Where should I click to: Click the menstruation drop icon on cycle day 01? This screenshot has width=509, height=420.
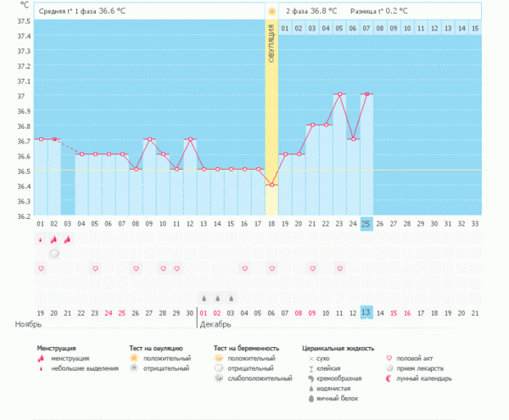pos(40,240)
